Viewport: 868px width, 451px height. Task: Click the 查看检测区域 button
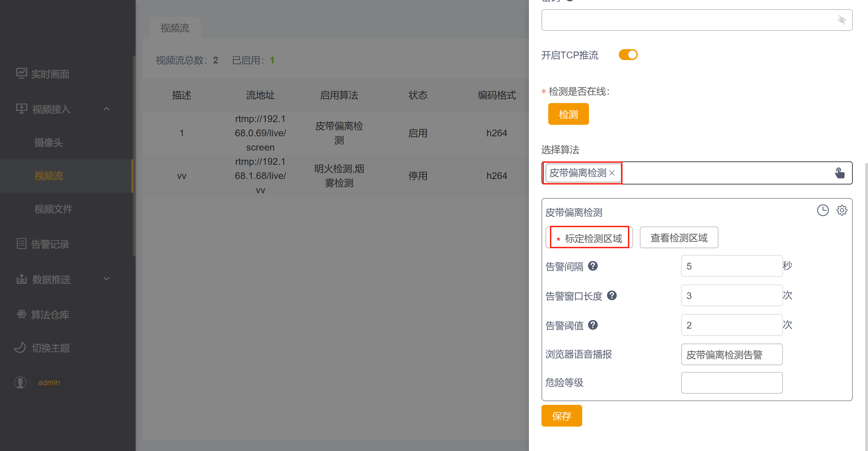click(x=679, y=237)
